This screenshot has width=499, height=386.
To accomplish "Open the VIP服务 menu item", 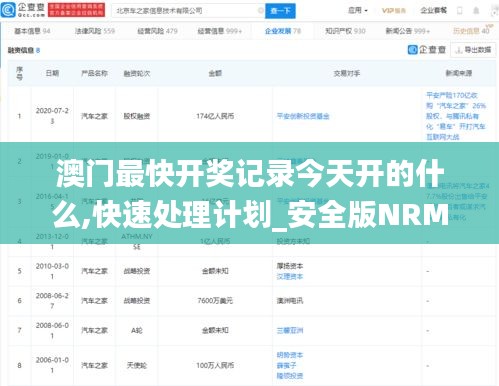I will pyautogui.click(x=394, y=11).
